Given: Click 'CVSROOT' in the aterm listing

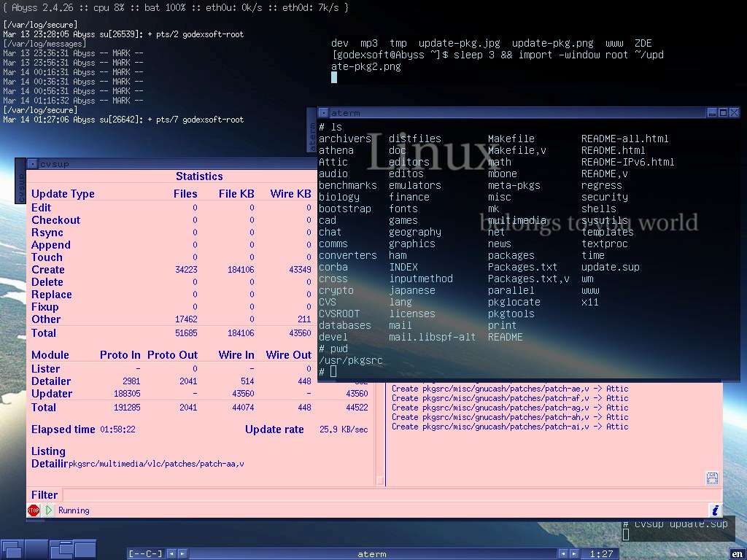Looking at the screenshot, I should point(339,314).
